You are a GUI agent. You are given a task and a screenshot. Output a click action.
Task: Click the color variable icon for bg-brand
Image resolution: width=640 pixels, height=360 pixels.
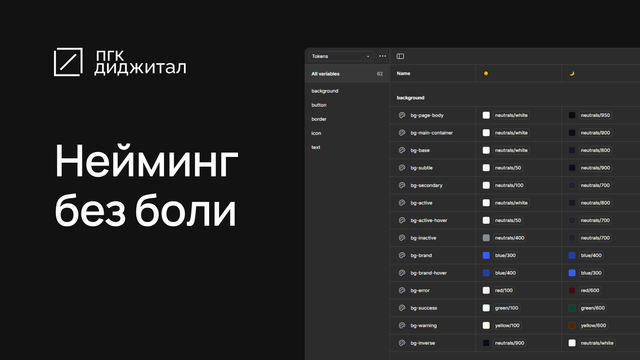coord(402,256)
